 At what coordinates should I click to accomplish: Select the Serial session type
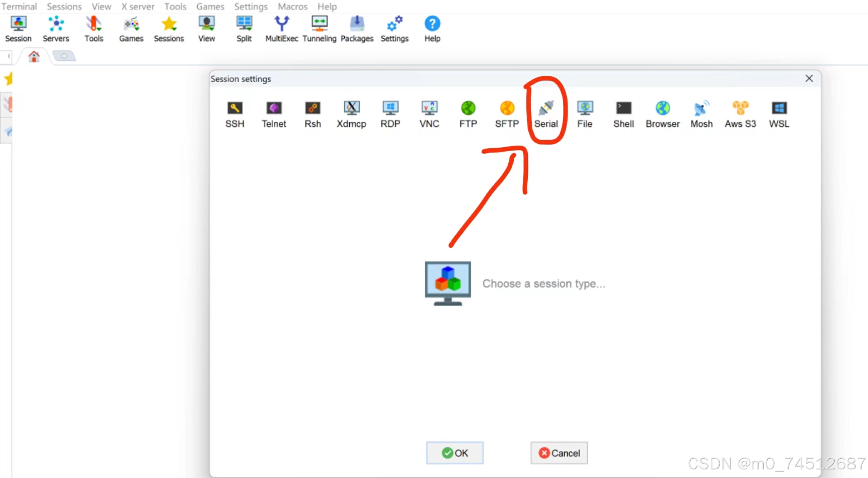coord(546,114)
